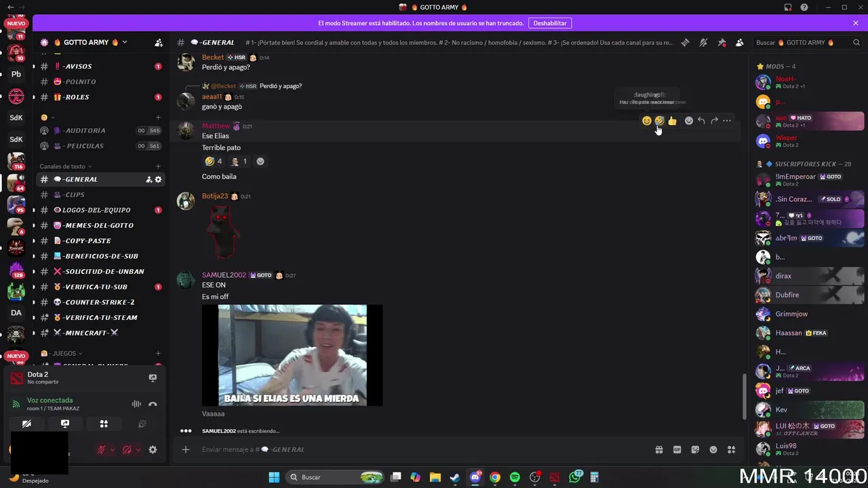
Task: Open apps launcher icon in message bar
Action: coord(732,449)
